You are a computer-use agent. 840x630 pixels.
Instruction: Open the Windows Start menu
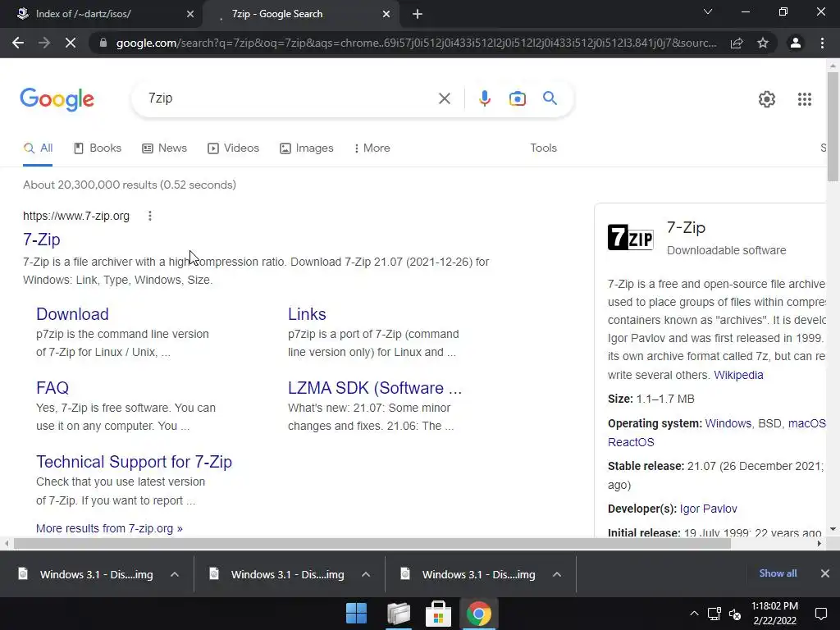coord(356,614)
